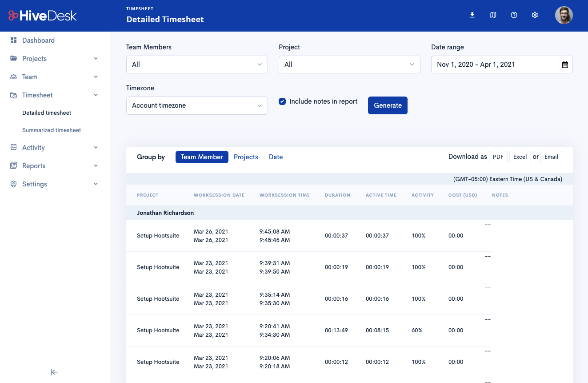The height and width of the screenshot is (383, 588).
Task: Open the Team Members dropdown
Action: coord(197,65)
